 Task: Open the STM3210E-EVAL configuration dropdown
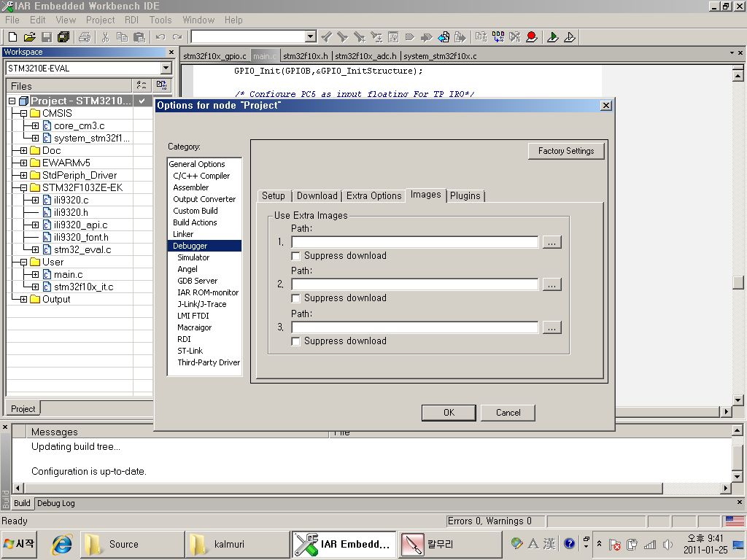click(x=166, y=68)
